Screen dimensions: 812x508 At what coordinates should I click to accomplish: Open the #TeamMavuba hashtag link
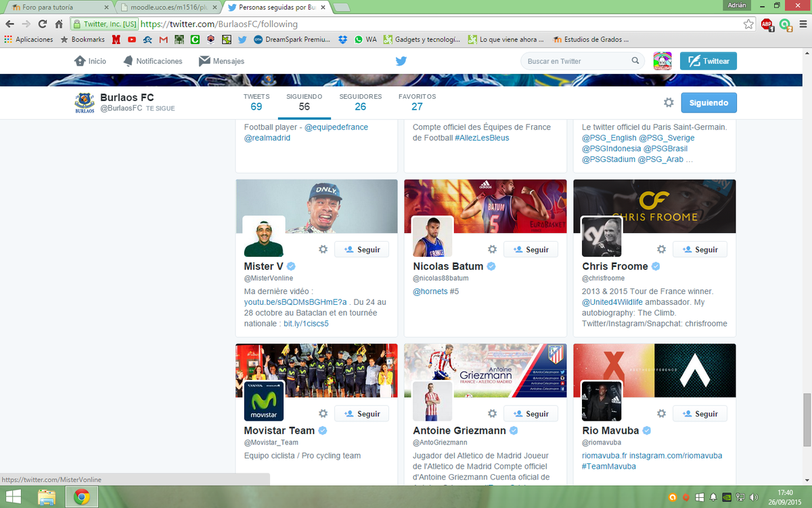pos(609,466)
